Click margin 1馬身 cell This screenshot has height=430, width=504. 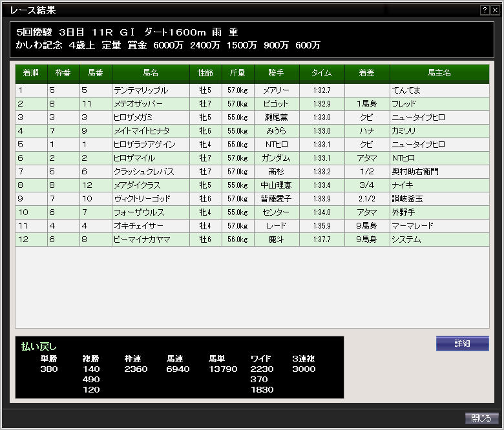(x=367, y=104)
